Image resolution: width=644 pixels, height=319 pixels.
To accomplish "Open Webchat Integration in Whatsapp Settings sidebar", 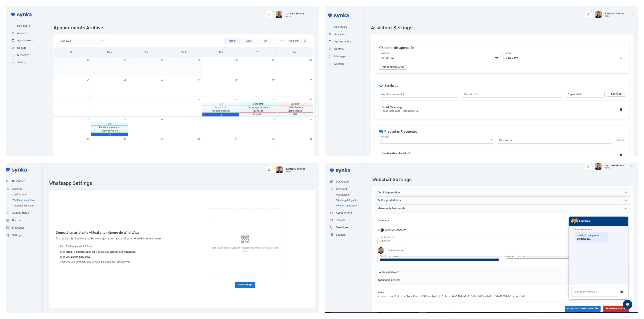I will [23, 206].
